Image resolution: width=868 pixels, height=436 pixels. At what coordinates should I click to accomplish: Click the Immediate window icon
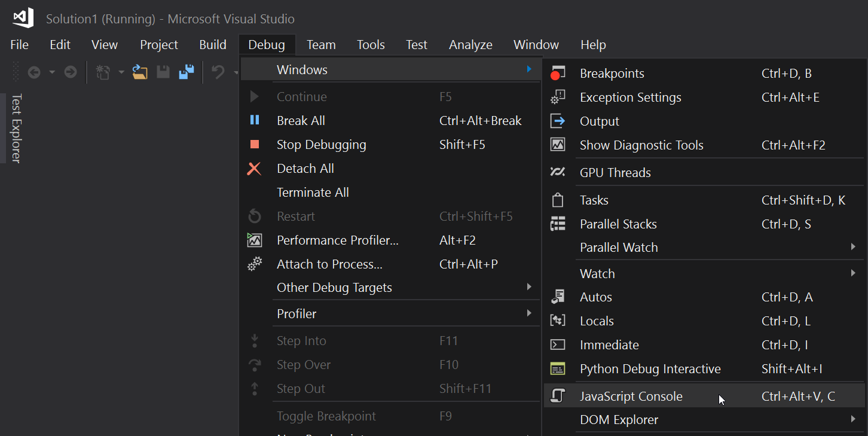tap(558, 344)
